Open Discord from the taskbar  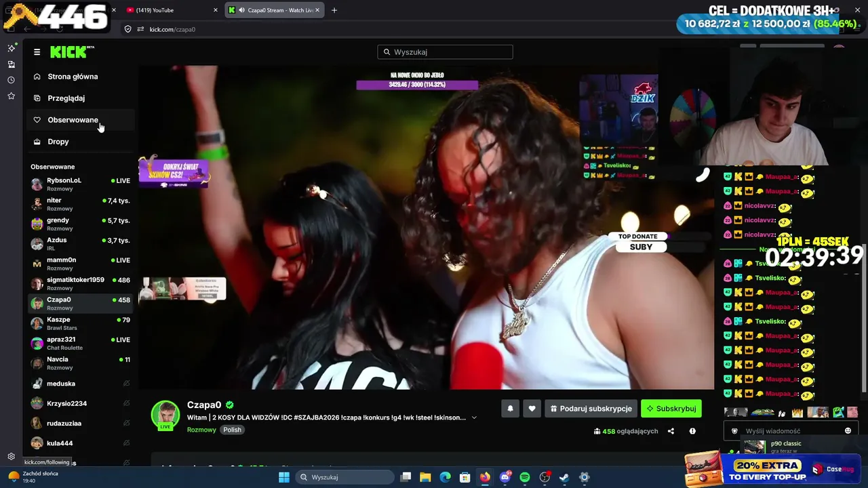pos(505,477)
